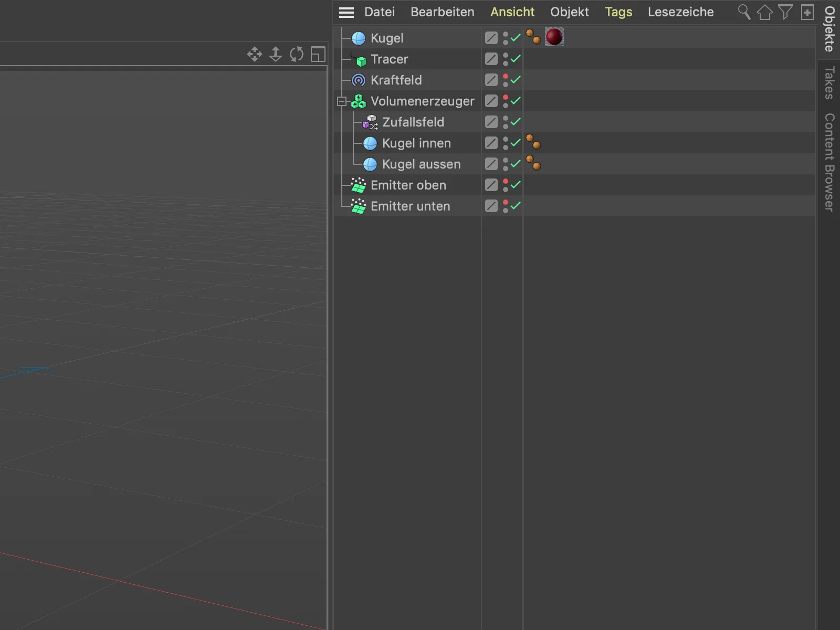Click the filter funnel icon
This screenshot has height=630, width=840.
tap(785, 12)
